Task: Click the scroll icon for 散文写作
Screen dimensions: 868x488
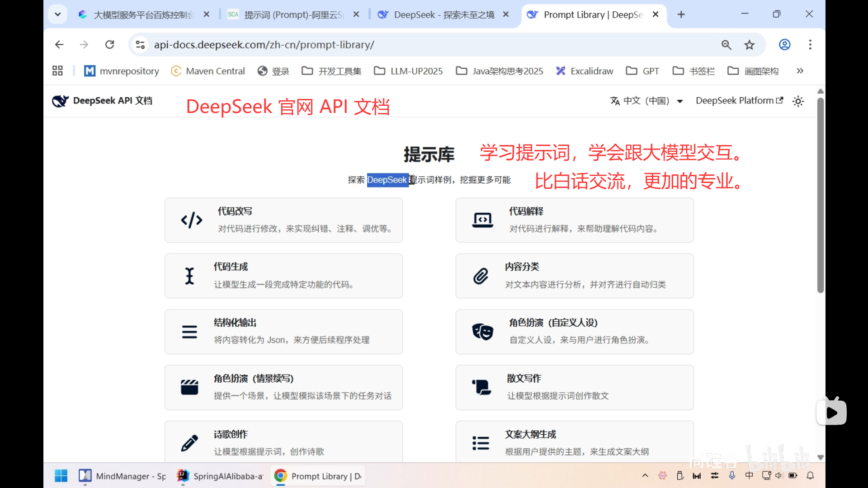Action: coord(481,388)
